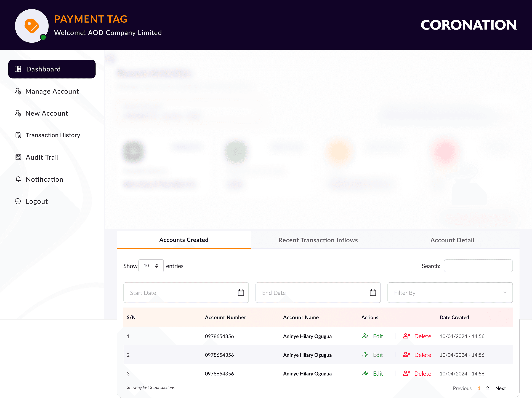Expand the Filter By dropdown
The width and height of the screenshot is (532, 398).
(x=450, y=292)
